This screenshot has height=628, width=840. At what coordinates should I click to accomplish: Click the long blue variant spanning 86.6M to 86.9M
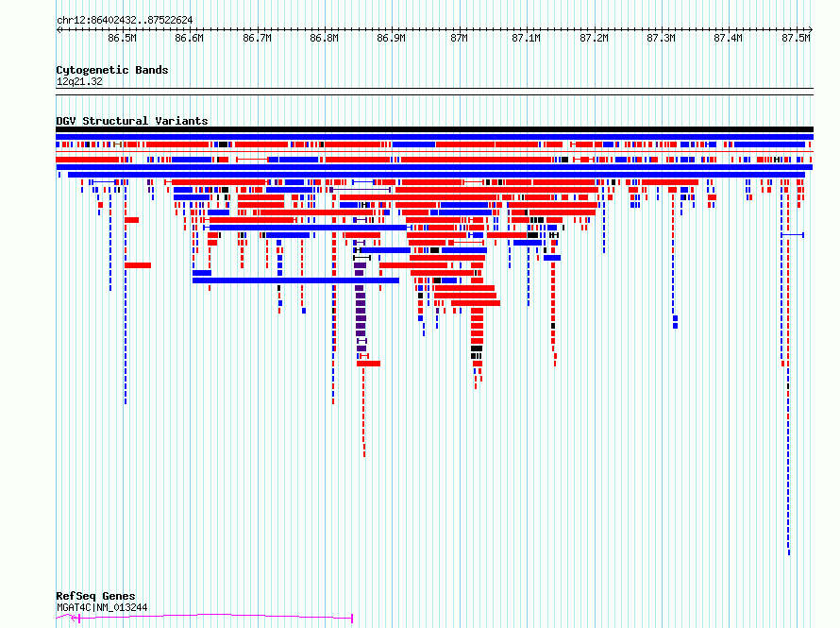pyautogui.click(x=295, y=280)
